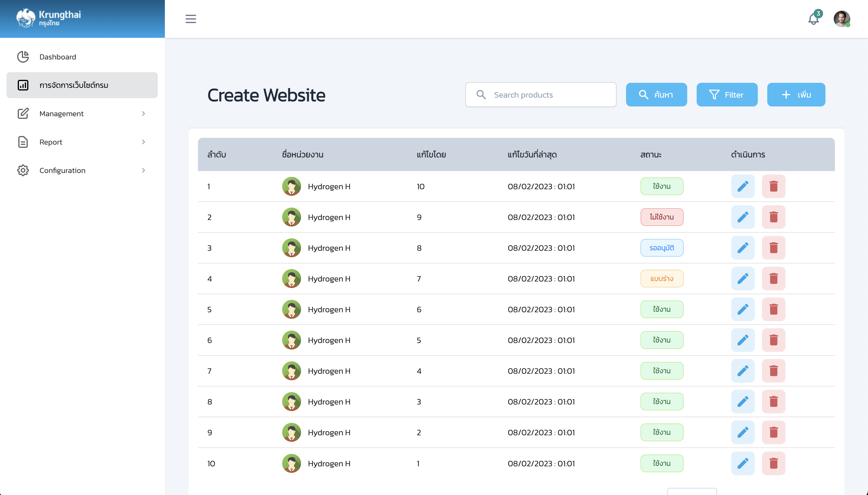Edit row 6 with pencil icon
Screen dimensions: 868x495
pyautogui.click(x=743, y=340)
